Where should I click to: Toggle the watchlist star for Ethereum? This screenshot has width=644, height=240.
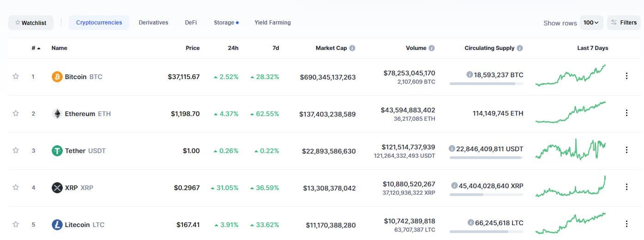(16, 113)
